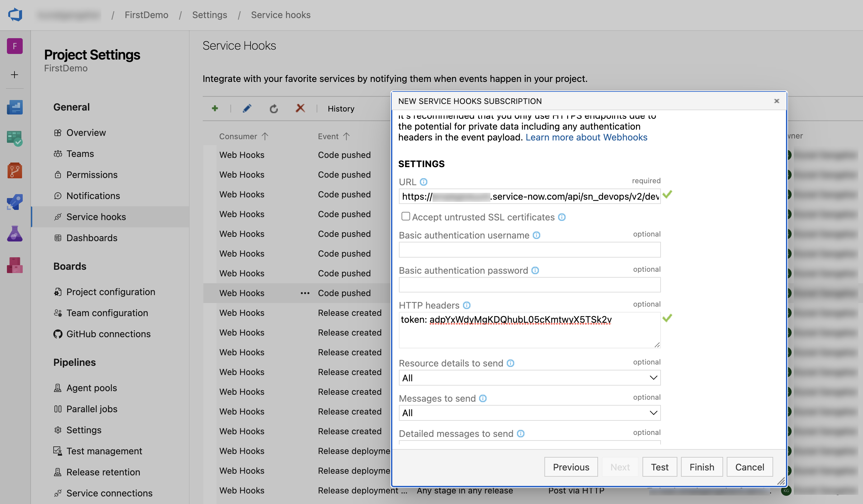Sort by Consumer column header
The height and width of the screenshot is (504, 863).
(244, 136)
